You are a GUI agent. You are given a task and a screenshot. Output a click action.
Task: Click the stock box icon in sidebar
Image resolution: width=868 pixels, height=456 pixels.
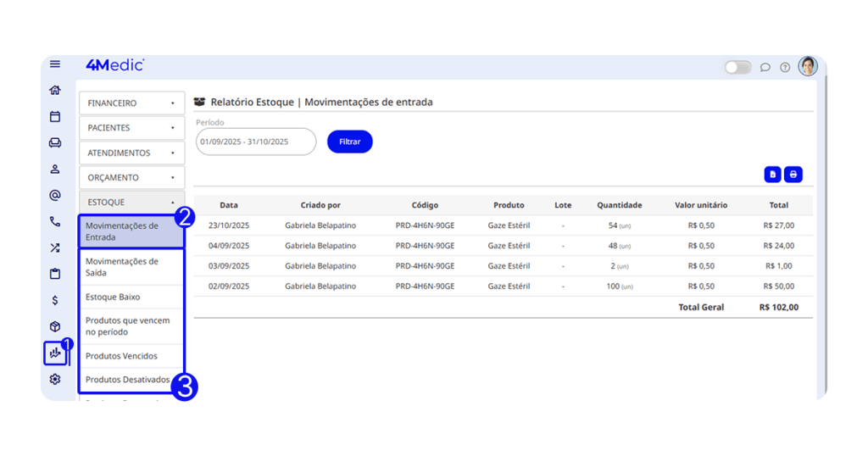tap(55, 326)
